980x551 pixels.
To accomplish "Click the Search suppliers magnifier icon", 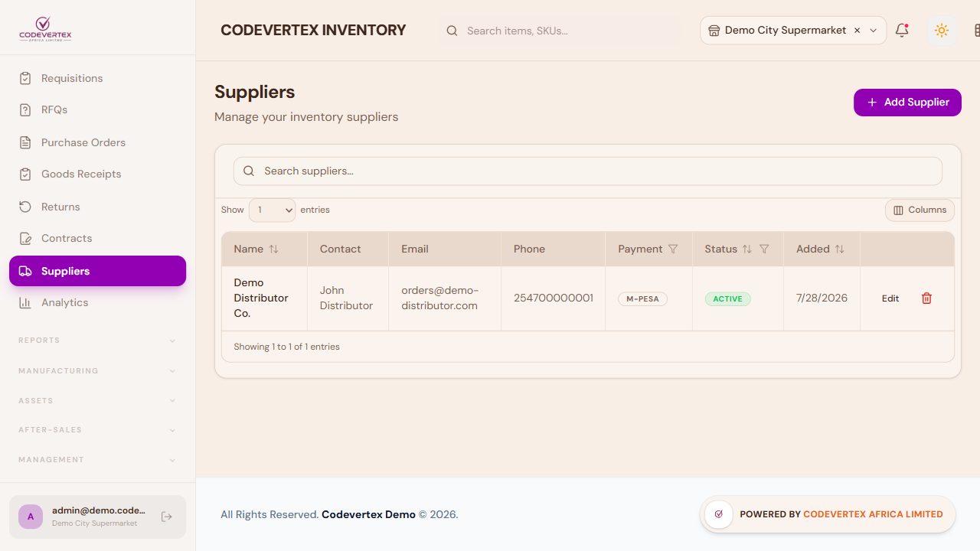I will (249, 171).
